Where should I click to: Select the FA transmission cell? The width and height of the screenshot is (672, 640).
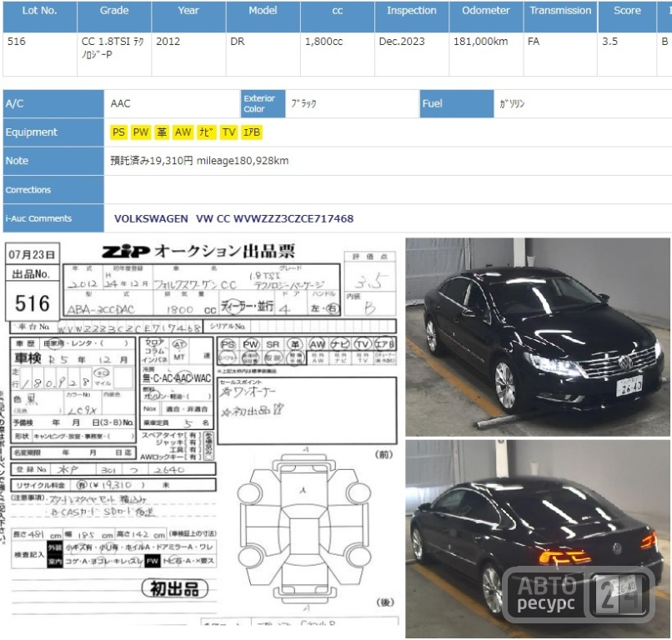(560, 54)
